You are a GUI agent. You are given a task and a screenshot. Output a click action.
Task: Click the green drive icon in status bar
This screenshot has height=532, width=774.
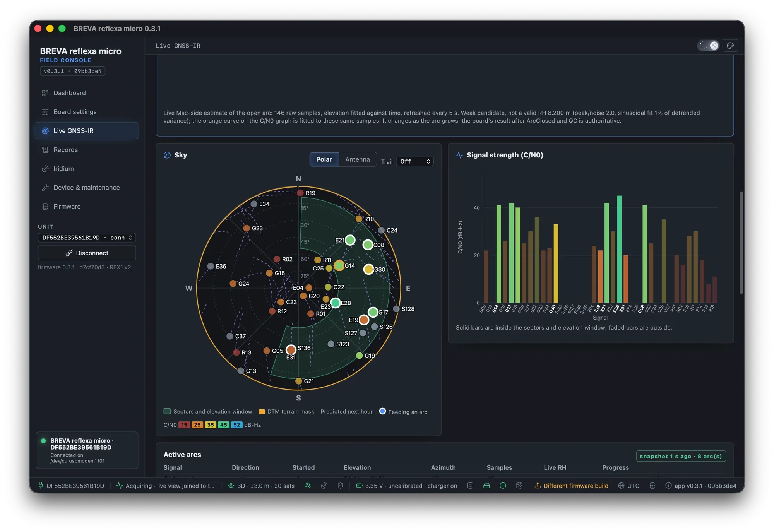coord(487,486)
